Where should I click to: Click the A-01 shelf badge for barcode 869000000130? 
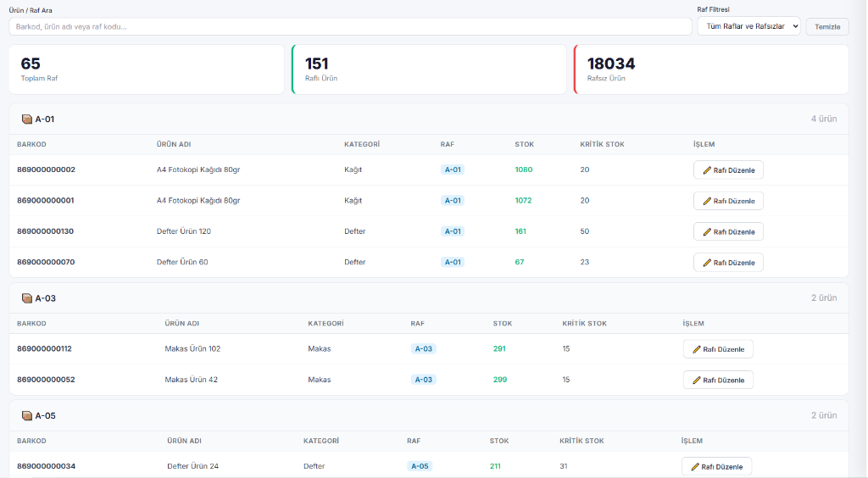453,231
